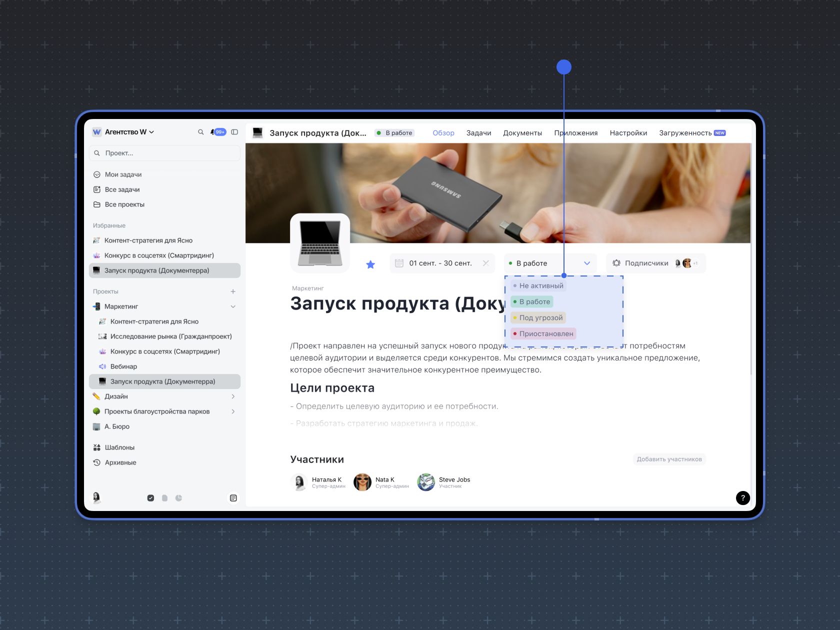Open the grid apps icon at sidebar bottom
The image size is (840, 630).
coord(233,498)
